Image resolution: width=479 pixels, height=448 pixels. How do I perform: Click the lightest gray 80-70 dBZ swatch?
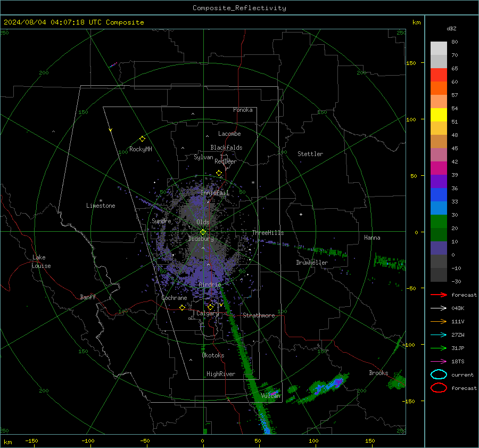tap(439, 48)
